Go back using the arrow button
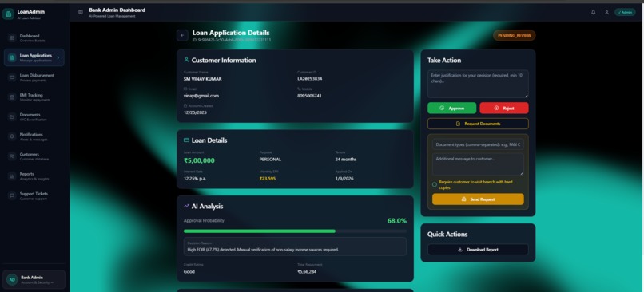Viewport: 644px width, 292px height. coord(182,35)
